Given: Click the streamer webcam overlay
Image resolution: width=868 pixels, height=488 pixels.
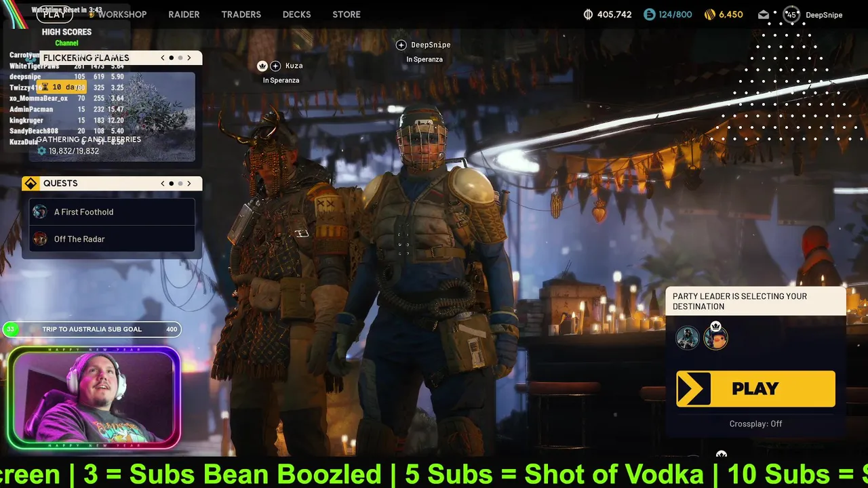Looking at the screenshot, I should (94, 398).
